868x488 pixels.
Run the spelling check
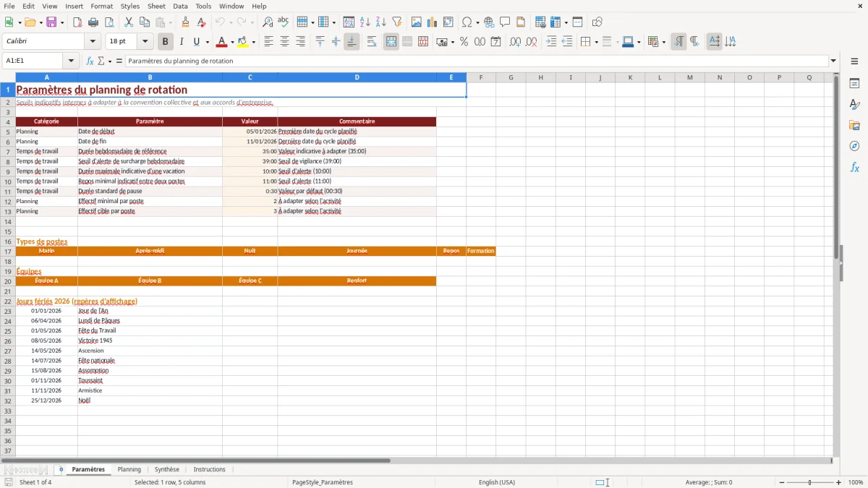pyautogui.click(x=284, y=22)
